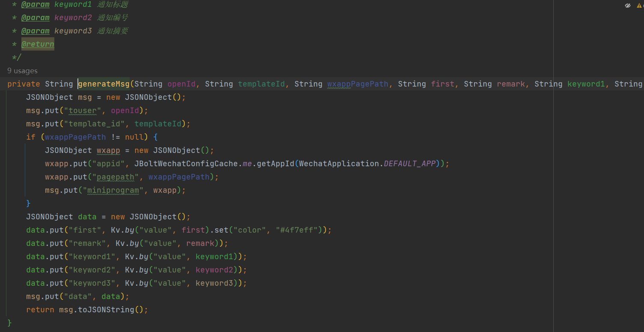644x332 pixels.
Task: Click the generateMsg method name
Action: click(104, 84)
